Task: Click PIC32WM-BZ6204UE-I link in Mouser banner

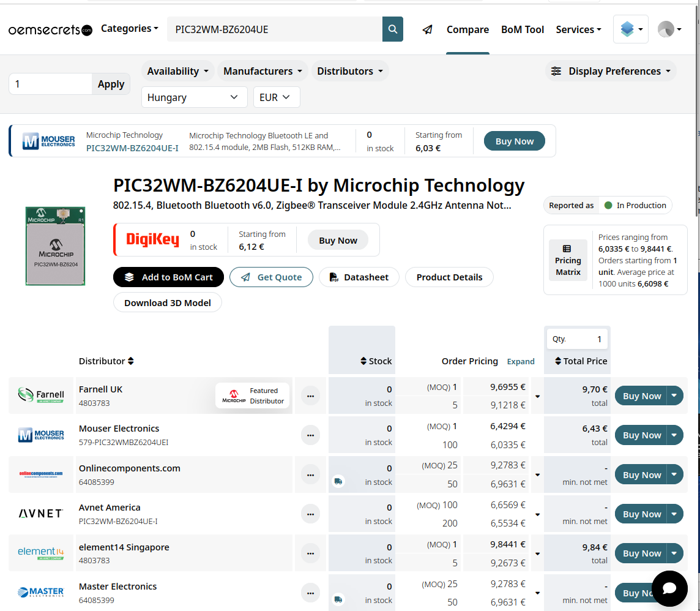Action: point(132,148)
